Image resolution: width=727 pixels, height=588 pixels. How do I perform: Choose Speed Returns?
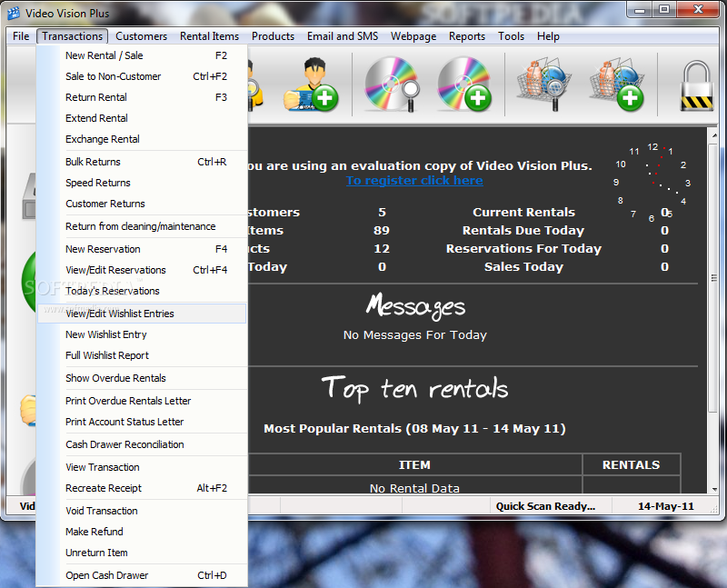point(142,183)
